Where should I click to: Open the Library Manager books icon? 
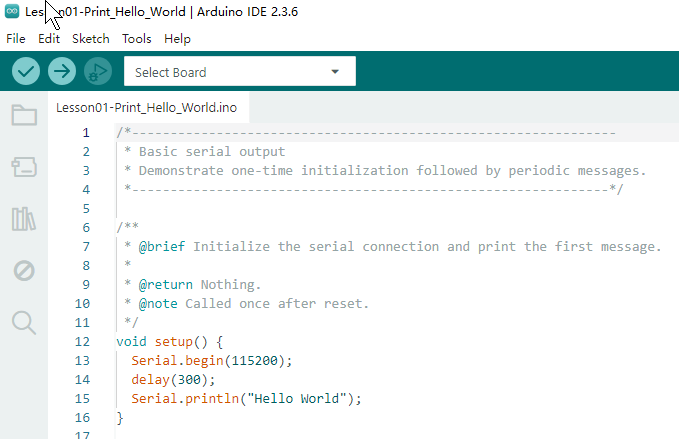pyautogui.click(x=24, y=219)
